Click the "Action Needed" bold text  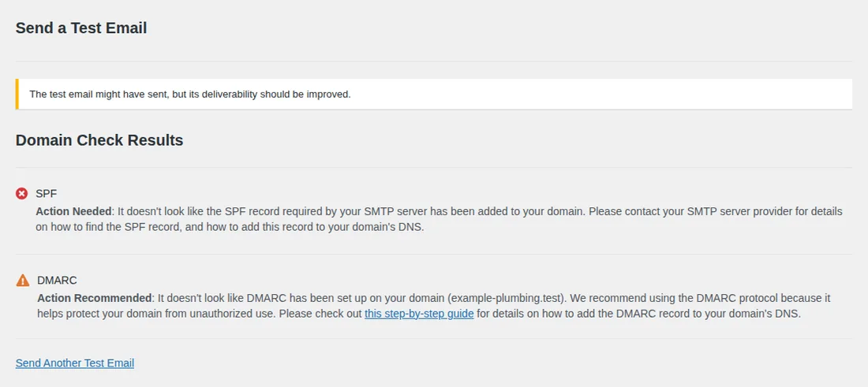click(x=74, y=212)
